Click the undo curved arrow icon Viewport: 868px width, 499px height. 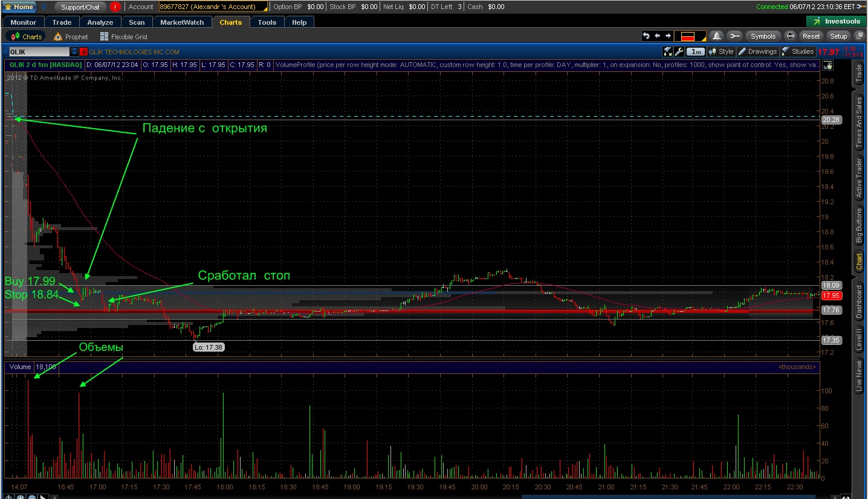[x=646, y=36]
